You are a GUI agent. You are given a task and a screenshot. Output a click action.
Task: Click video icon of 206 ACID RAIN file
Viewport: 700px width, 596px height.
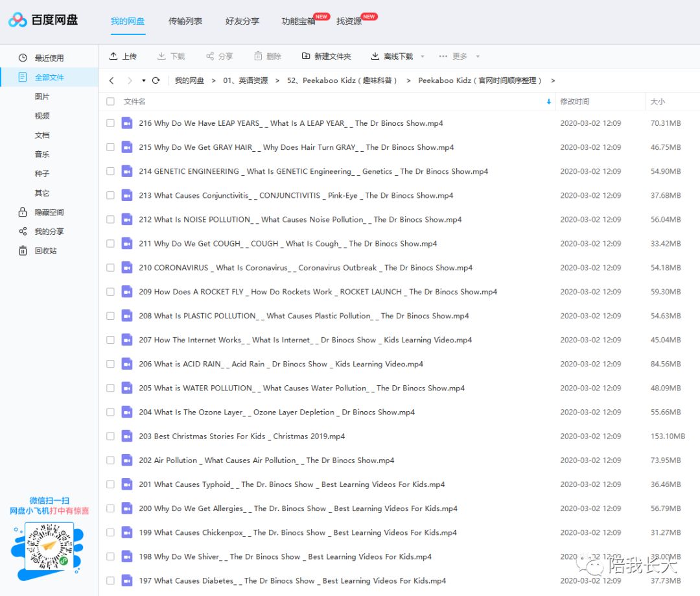127,364
